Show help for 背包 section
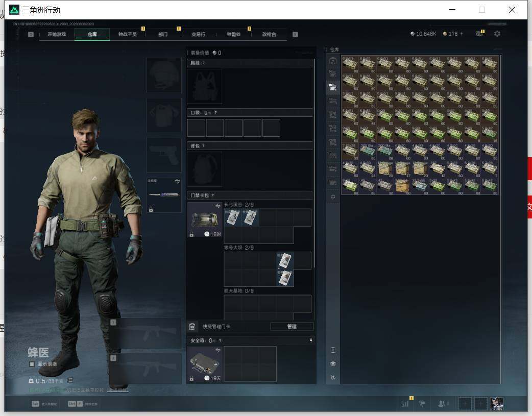 [203, 146]
